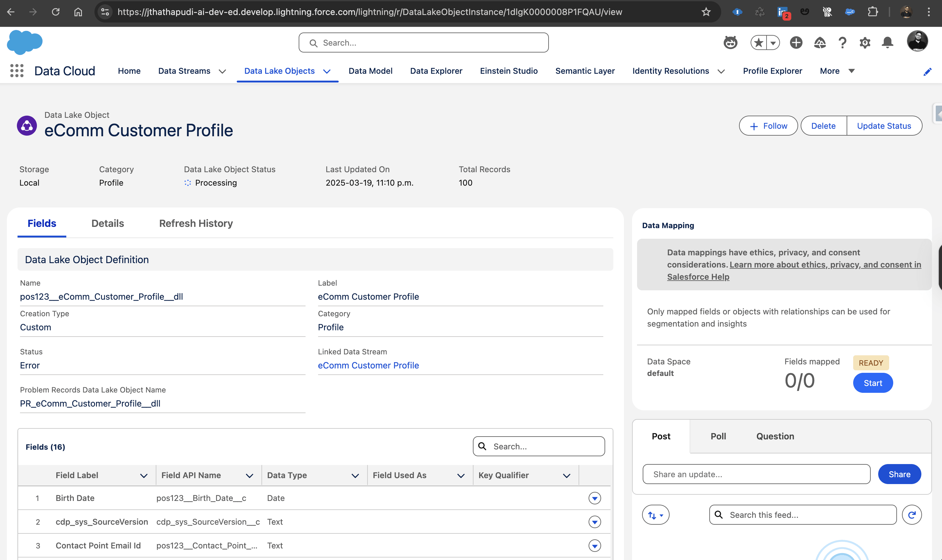Refresh the feed with circular arrow button
Screen dimensions: 942x560
point(911,515)
